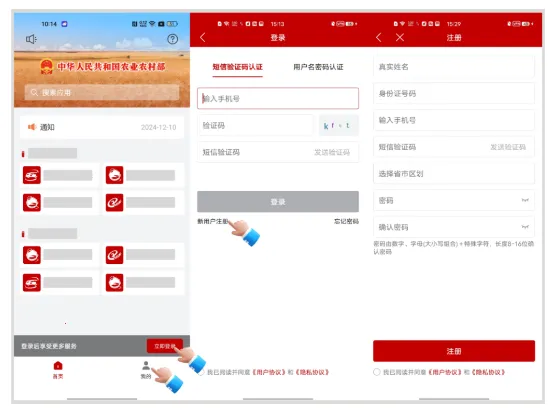Open 《隐私协议》 on the register screen
The width and height of the screenshot is (551, 411).
tap(488, 372)
